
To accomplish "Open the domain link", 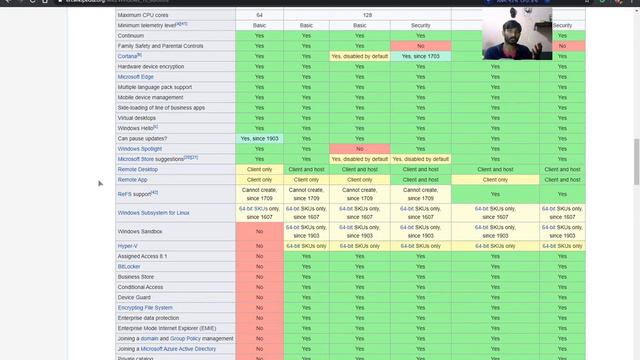I will click(149, 338).
